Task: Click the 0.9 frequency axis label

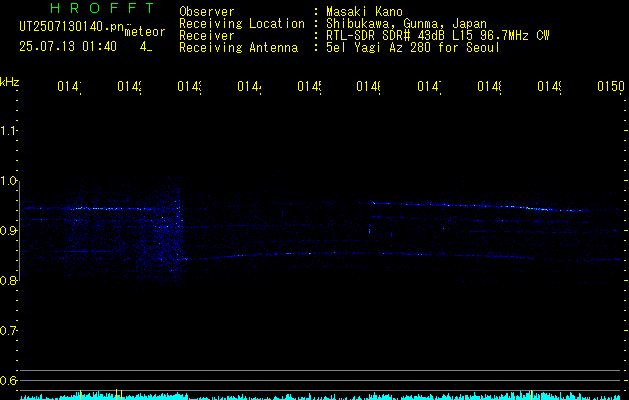Action: [8, 230]
